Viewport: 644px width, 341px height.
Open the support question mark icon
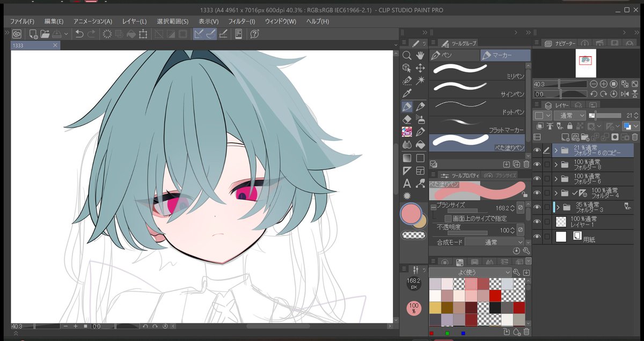(x=255, y=34)
